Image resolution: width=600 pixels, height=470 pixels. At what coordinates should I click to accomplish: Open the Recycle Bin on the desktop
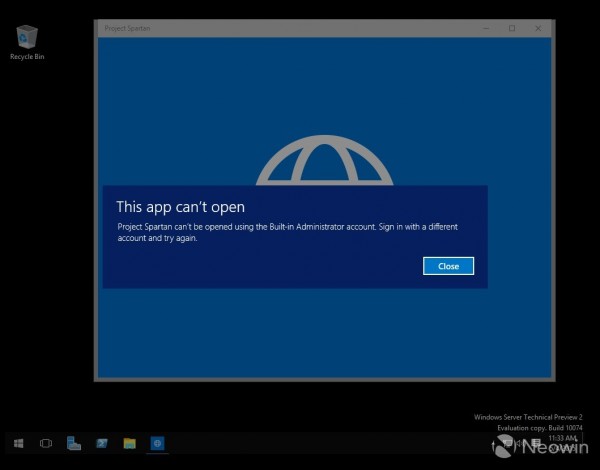pyautogui.click(x=27, y=38)
